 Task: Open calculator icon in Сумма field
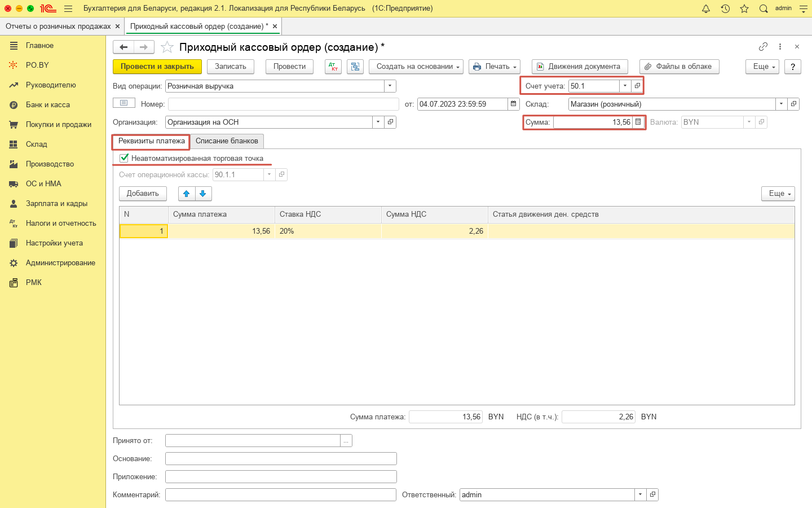click(x=638, y=122)
